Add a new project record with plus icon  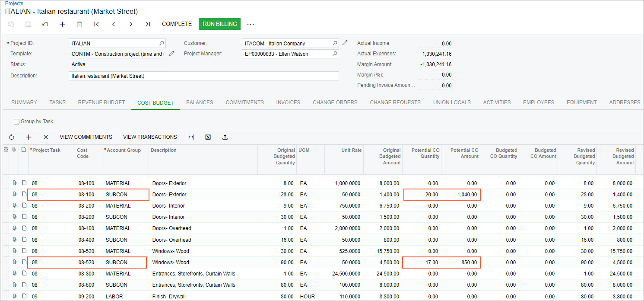(62, 24)
